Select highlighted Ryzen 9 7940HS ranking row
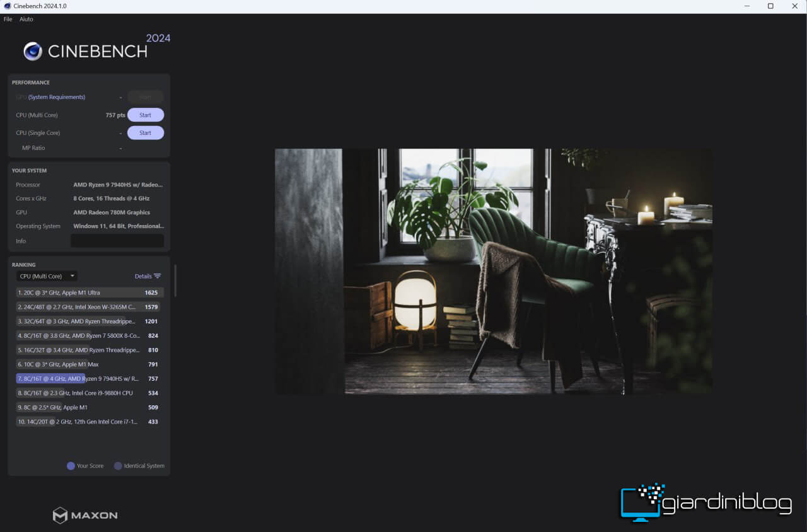The image size is (807, 532). pyautogui.click(x=90, y=379)
